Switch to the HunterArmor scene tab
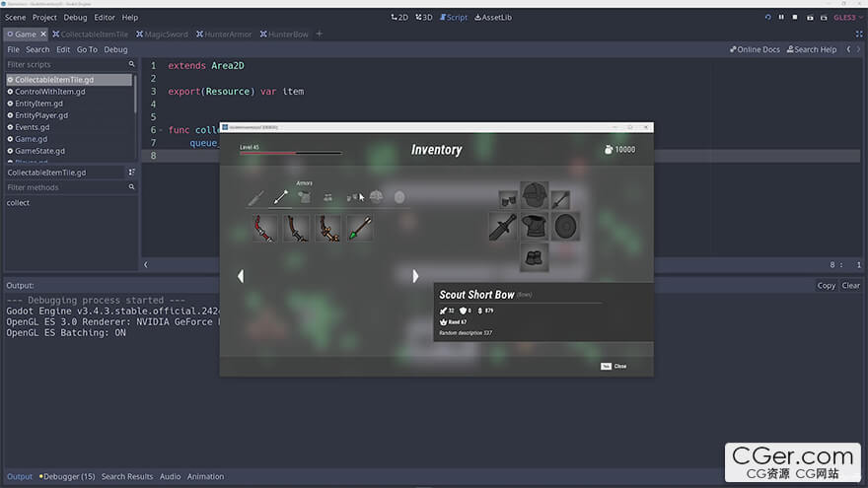This screenshot has height=488, width=868. pyautogui.click(x=224, y=34)
